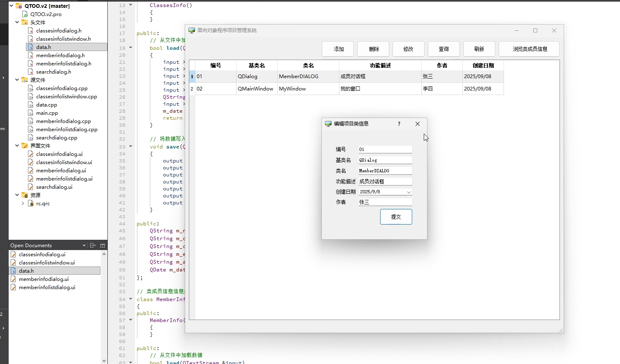Open the Open Documents panel dropdown
This screenshot has height=364, width=620.
[84, 246]
